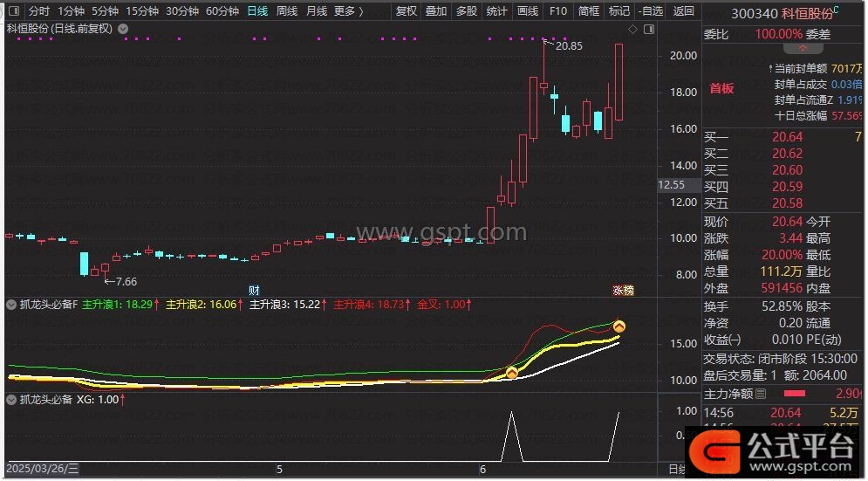Click the 主升浪2: 16.06 value

click(204, 305)
